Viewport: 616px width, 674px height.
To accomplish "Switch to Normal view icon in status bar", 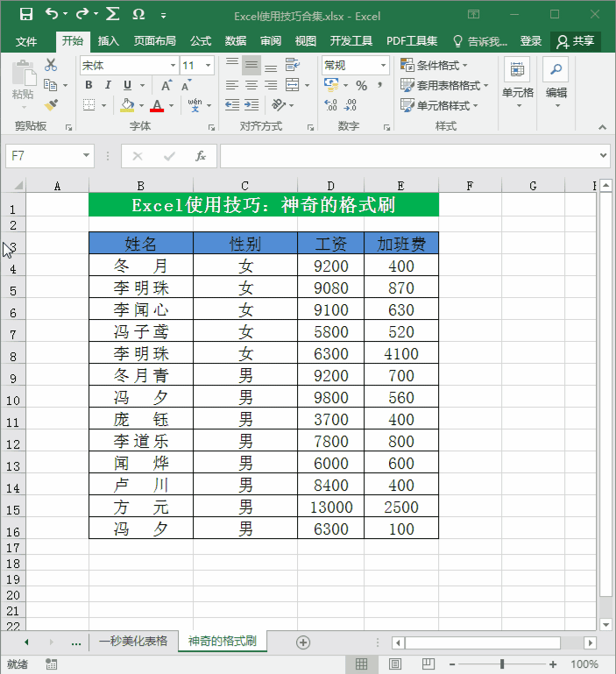I will click(362, 664).
